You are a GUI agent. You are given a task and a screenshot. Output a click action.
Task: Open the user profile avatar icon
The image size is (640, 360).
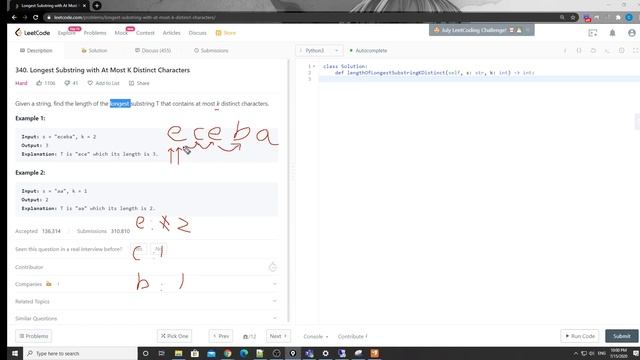pos(632,33)
